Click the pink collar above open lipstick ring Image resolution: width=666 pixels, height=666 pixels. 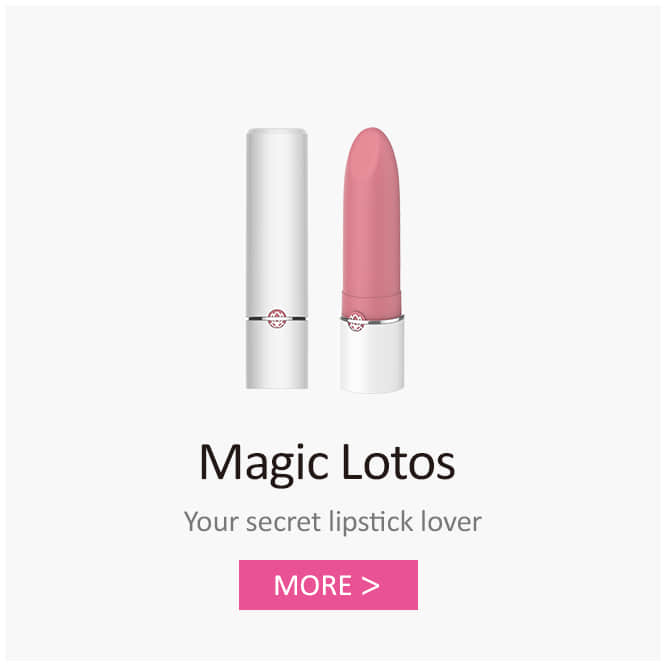pyautogui.click(x=372, y=303)
